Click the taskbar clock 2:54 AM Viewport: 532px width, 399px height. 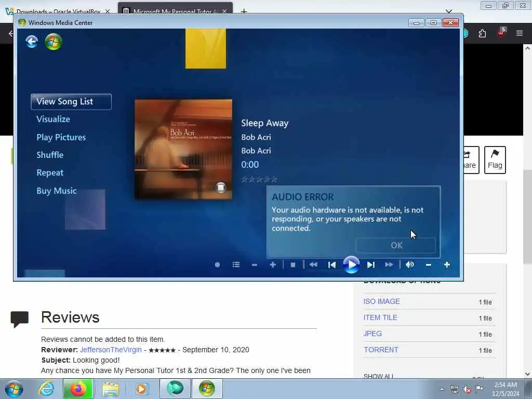coord(506,389)
